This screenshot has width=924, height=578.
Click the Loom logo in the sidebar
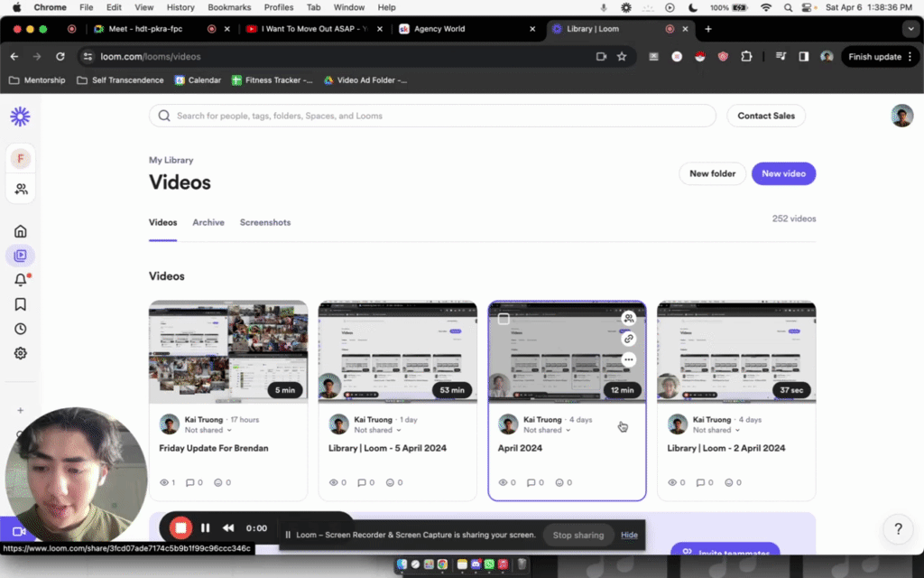(x=20, y=117)
